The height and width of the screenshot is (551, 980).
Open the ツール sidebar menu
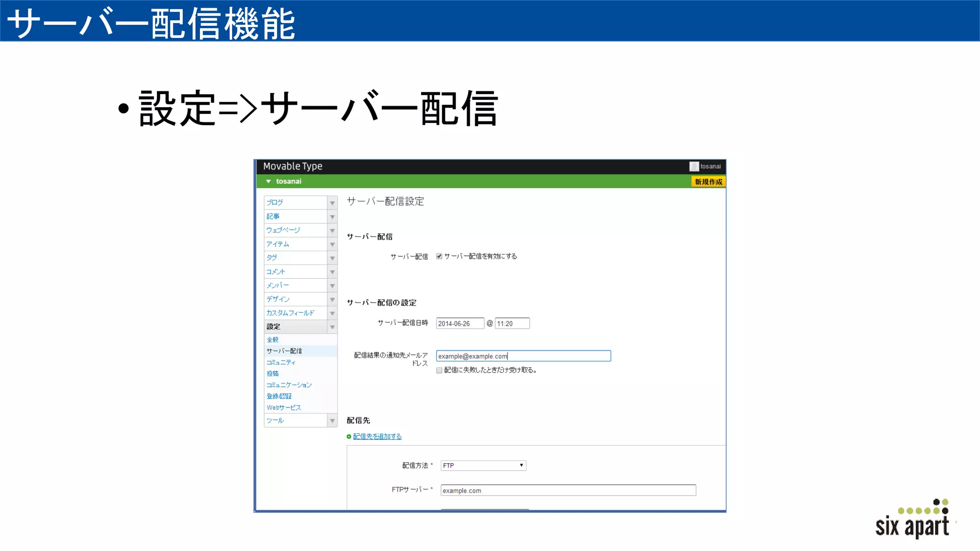pos(296,421)
